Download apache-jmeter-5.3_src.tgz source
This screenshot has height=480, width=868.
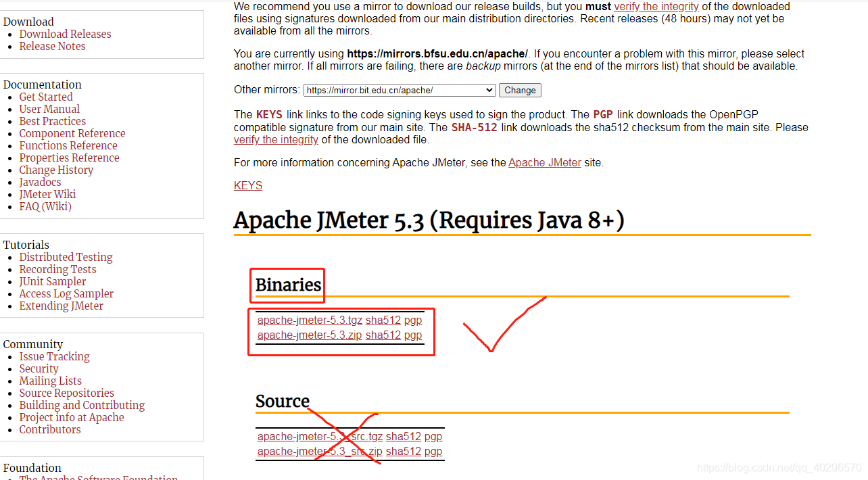320,436
